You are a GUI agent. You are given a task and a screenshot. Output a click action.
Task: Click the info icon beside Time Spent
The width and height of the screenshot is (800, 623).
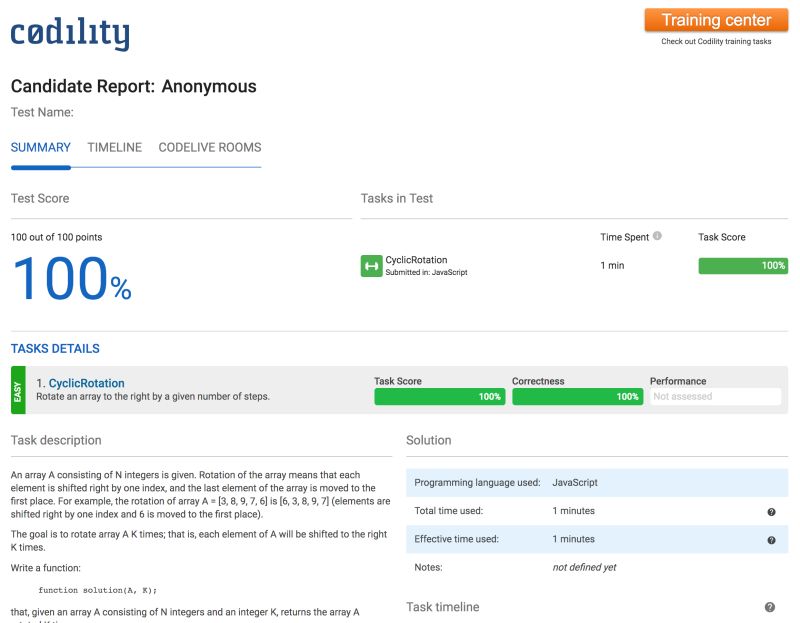pyautogui.click(x=657, y=236)
